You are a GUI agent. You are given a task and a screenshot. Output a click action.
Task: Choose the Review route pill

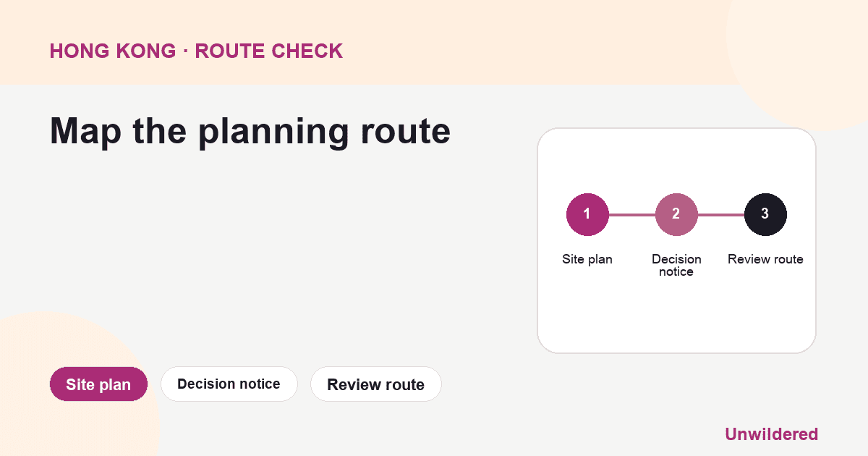click(375, 384)
